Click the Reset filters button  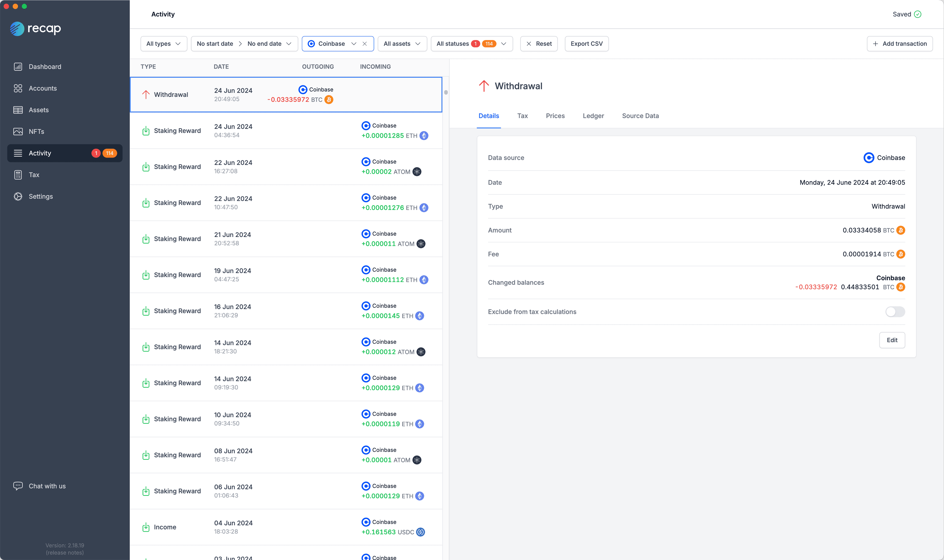[x=539, y=44]
